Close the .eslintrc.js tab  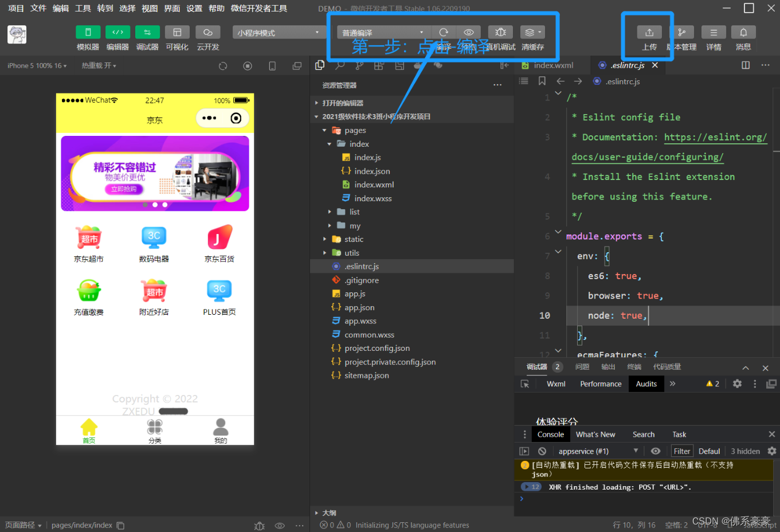(x=654, y=65)
